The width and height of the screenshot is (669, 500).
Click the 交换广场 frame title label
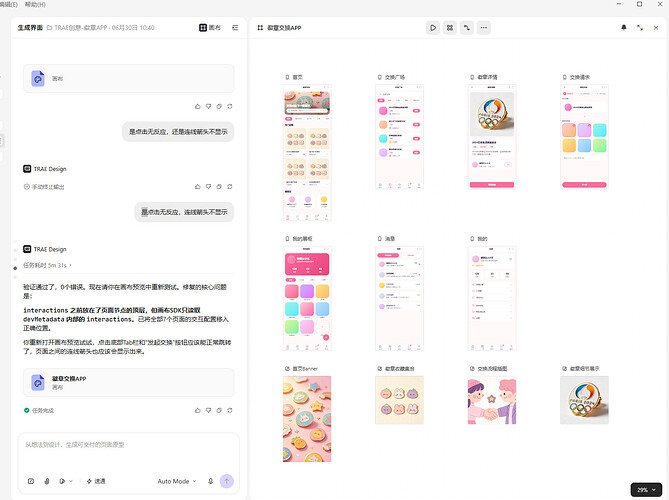click(395, 77)
